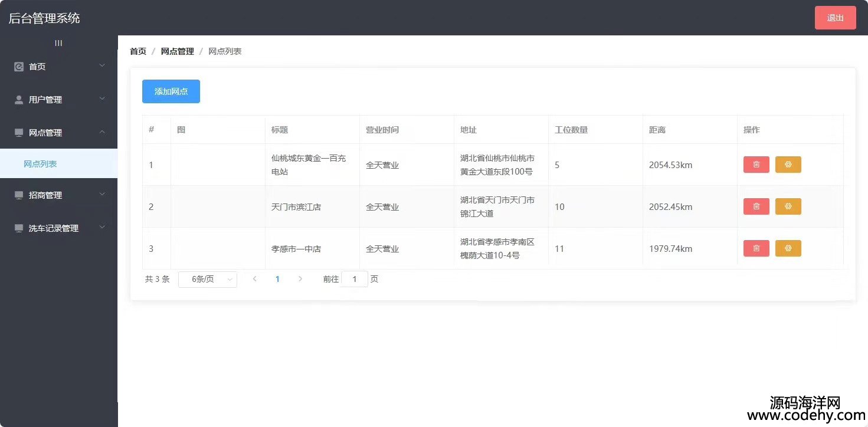Viewport: 868px width, 427px height.
Task: Click the 洗车记录管理 monitor icon in the sidebar
Action: point(19,228)
